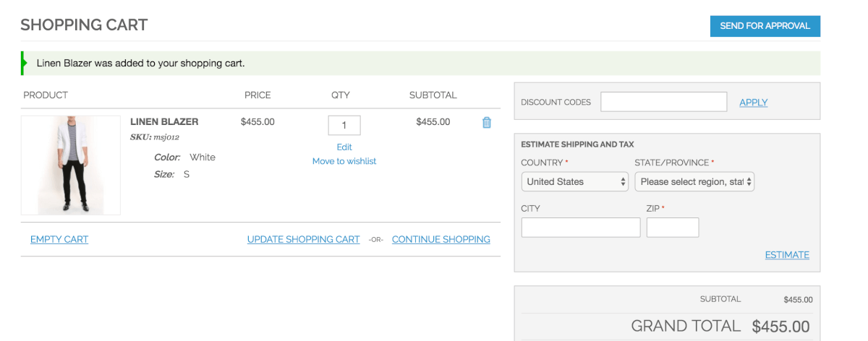Click the Shopping Cart page heading
The width and height of the screenshot is (868, 341).
[x=84, y=25]
